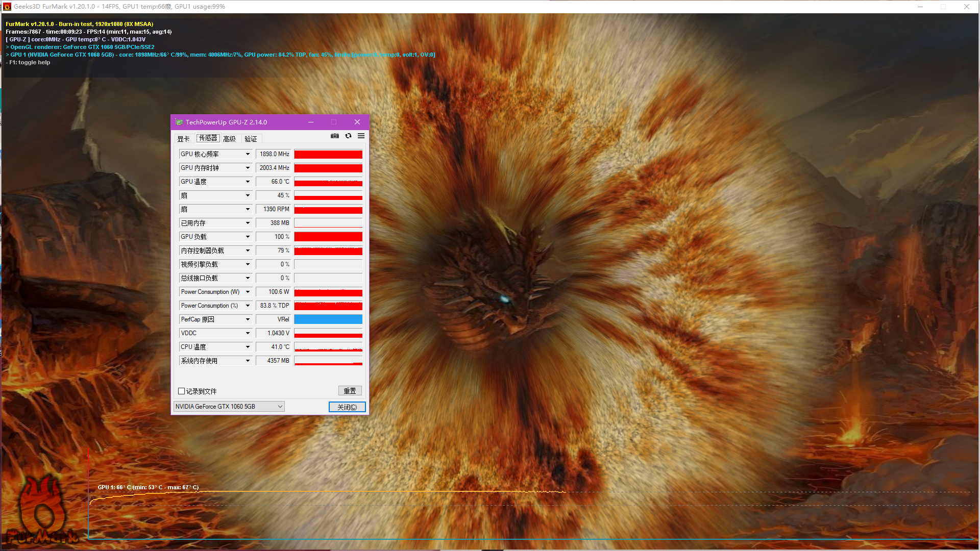Click the GPU 负载 red graph bar
980x551 pixels.
tap(328, 237)
